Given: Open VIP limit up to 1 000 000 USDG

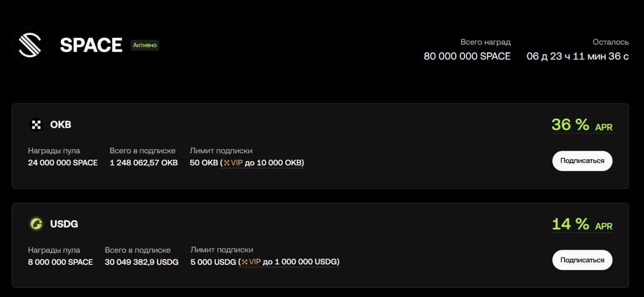Looking at the screenshot, I should click(x=291, y=262).
